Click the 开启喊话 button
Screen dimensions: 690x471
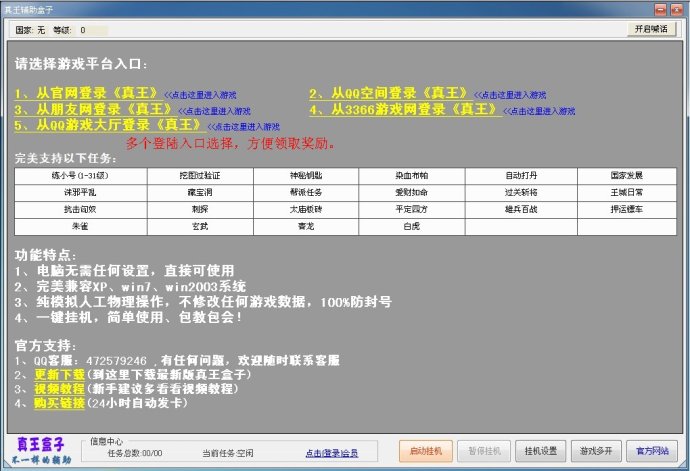[651, 29]
